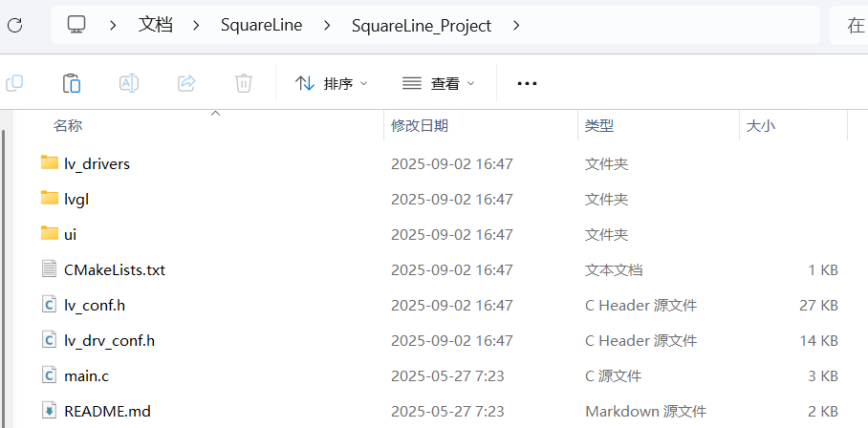Select the README.md file icon
This screenshot has height=428, width=868.
(x=50, y=411)
